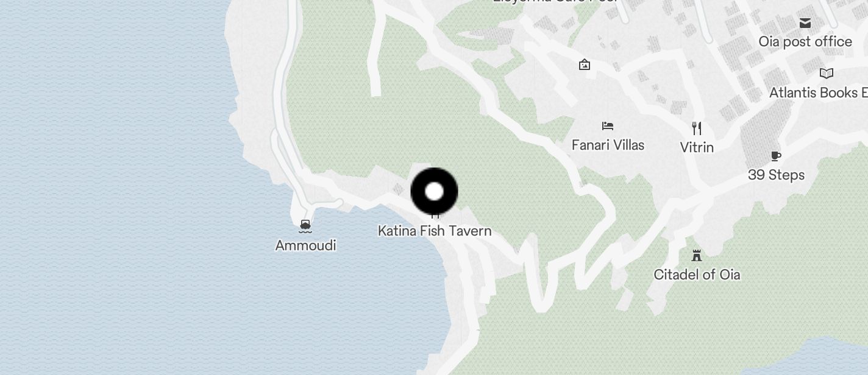Click the unlabeled gallery picture icon
Viewport: 868px width, 375px height.
[x=585, y=64]
